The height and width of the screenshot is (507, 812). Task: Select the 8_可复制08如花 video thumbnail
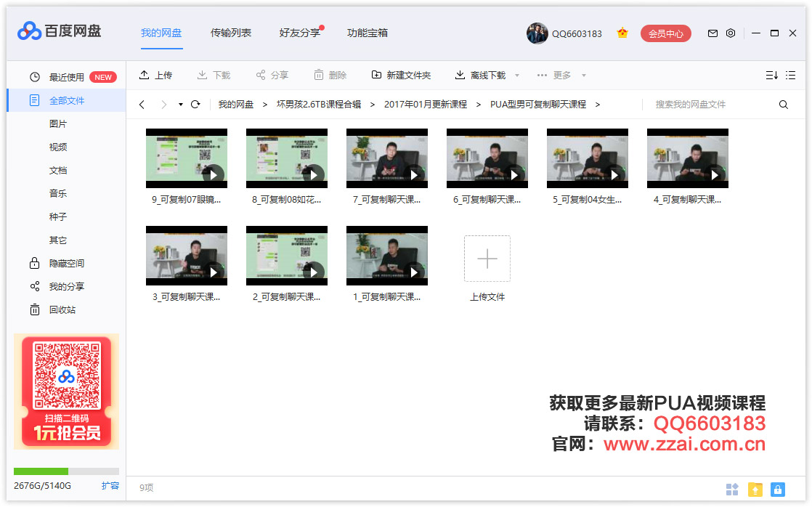pos(287,158)
